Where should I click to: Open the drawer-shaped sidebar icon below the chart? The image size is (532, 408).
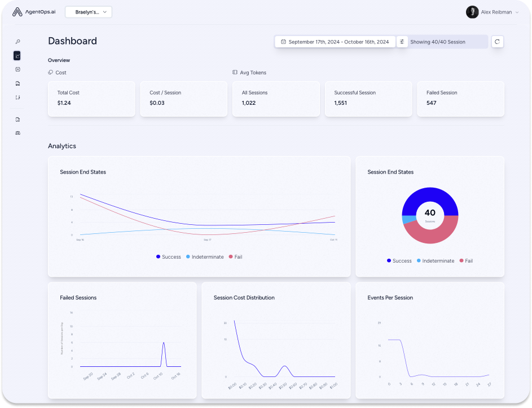(x=17, y=69)
